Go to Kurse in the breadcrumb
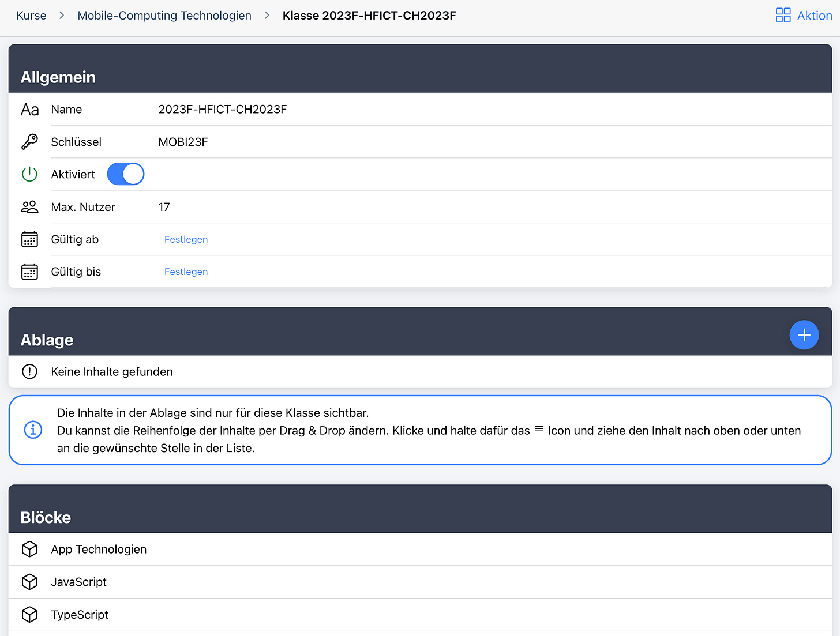840x636 pixels. pyautogui.click(x=31, y=16)
